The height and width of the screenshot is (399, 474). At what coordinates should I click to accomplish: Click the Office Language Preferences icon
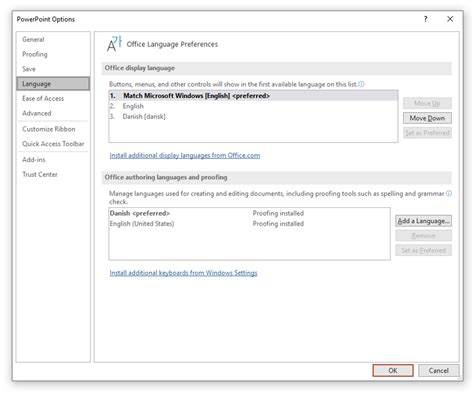tap(114, 44)
